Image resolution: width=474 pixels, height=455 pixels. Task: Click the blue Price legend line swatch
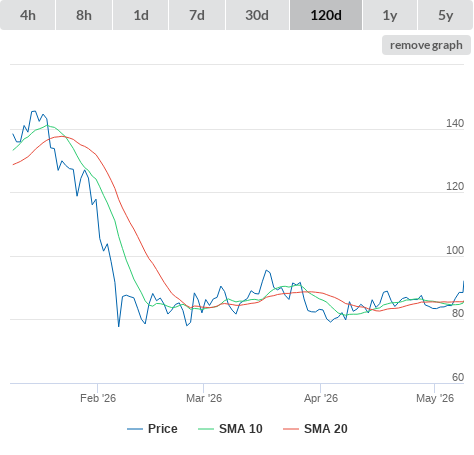pos(135,429)
